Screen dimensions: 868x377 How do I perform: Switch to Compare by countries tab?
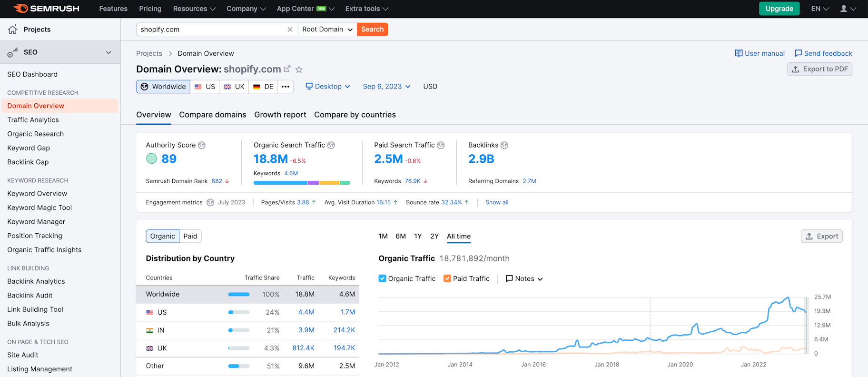[x=355, y=115]
